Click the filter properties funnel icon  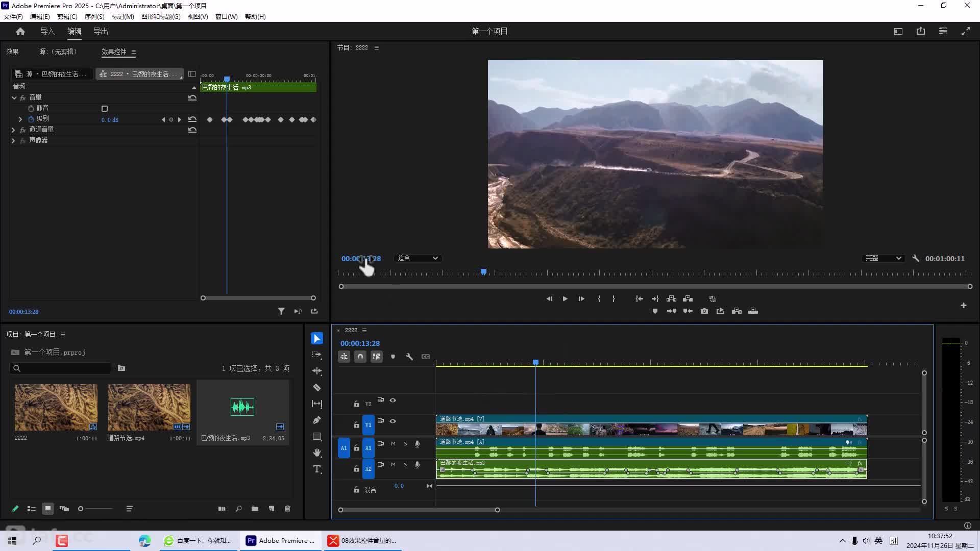coord(281,311)
